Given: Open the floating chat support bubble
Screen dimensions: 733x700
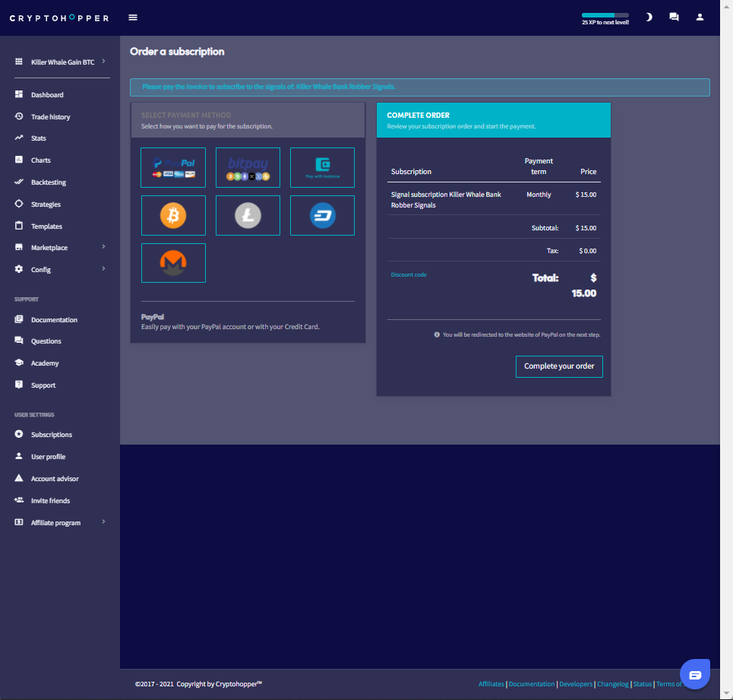Looking at the screenshot, I should tap(694, 674).
